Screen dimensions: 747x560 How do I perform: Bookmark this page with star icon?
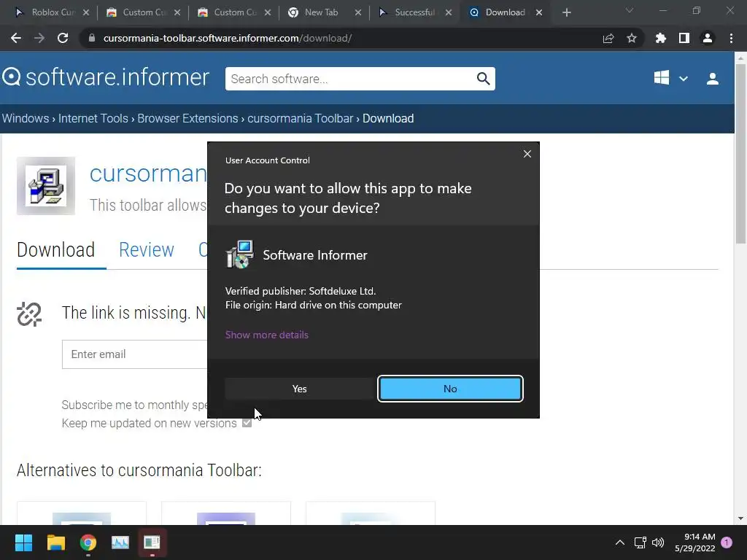(x=632, y=38)
